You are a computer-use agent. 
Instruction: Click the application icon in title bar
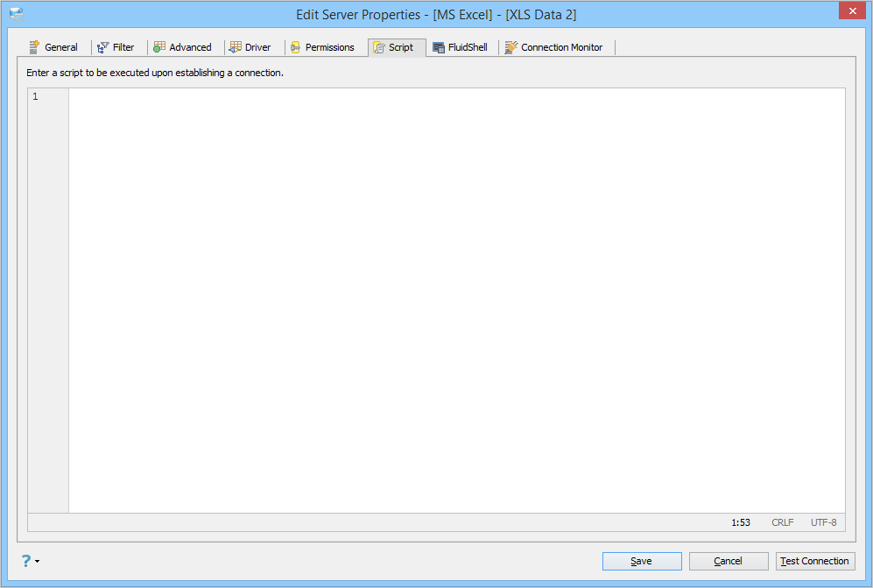17,15
